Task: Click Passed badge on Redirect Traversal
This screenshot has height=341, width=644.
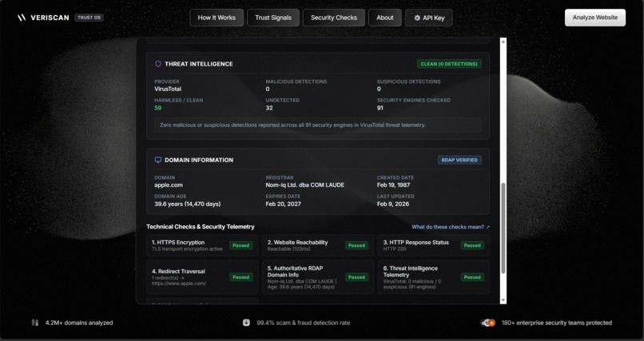Action: click(x=241, y=277)
